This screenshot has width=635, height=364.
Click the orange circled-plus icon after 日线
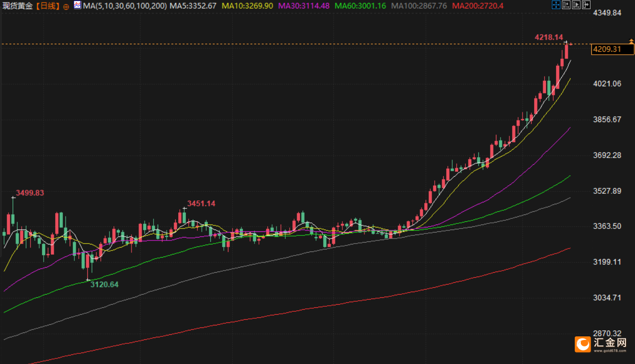(66, 7)
